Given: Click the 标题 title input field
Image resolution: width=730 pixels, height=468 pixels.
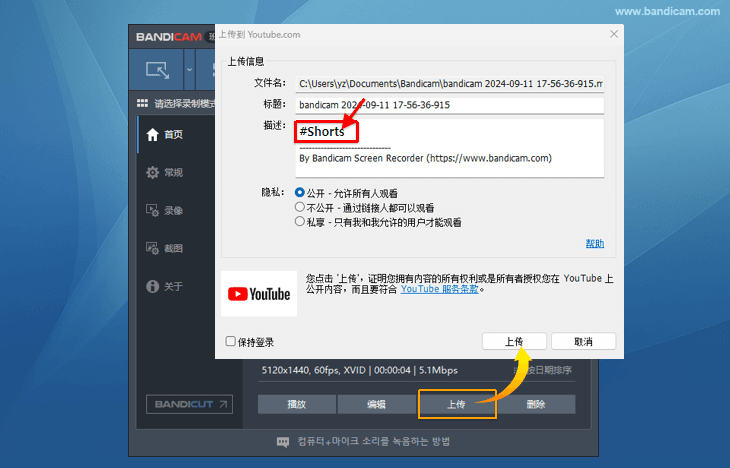Looking at the screenshot, I should coord(450,105).
